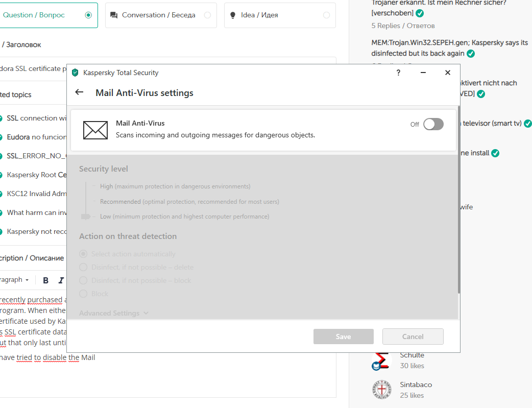This screenshot has width=532, height=408.
Task: Open related topic 'What harm can inv...'
Action: [x=36, y=212]
